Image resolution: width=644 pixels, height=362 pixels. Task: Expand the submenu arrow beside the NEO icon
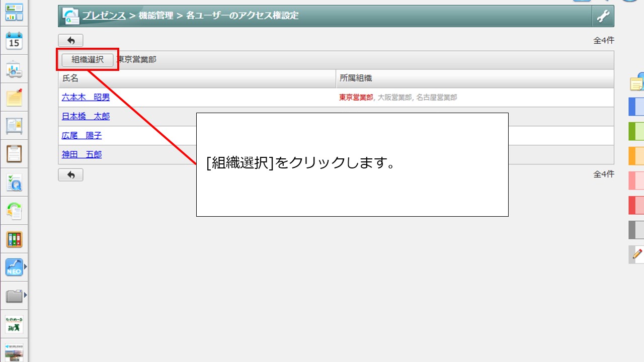coord(25,267)
